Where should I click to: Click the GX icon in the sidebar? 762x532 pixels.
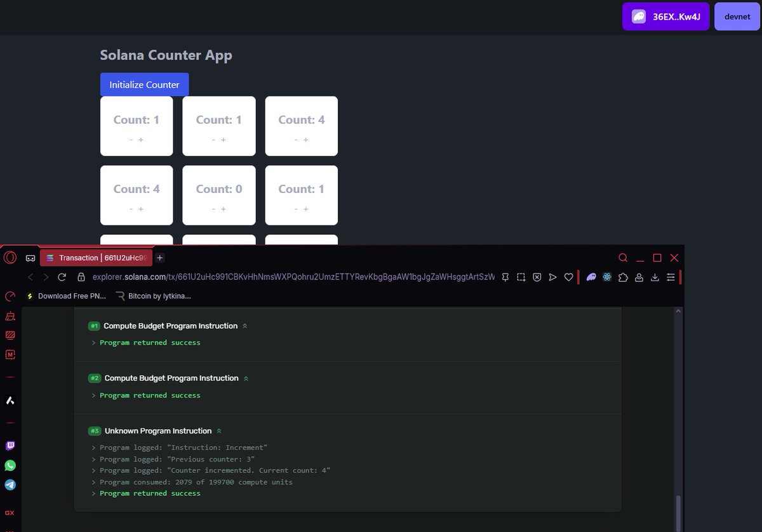(x=10, y=512)
